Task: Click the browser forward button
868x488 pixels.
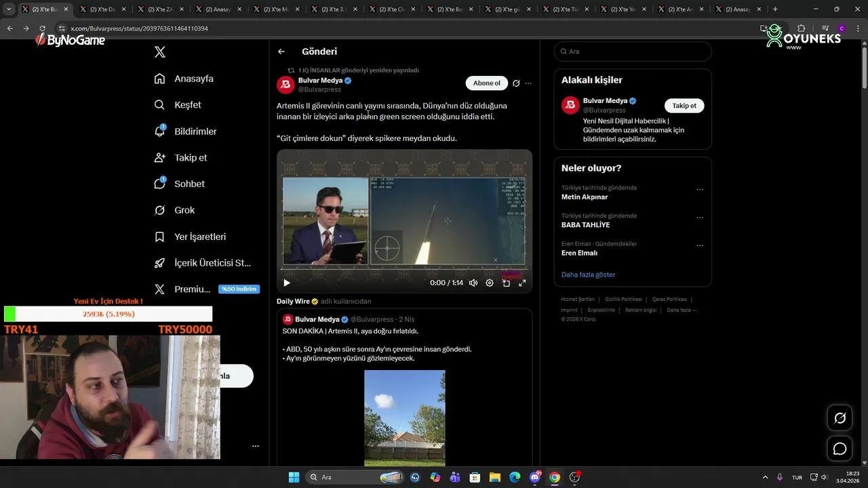Action: tap(26, 28)
